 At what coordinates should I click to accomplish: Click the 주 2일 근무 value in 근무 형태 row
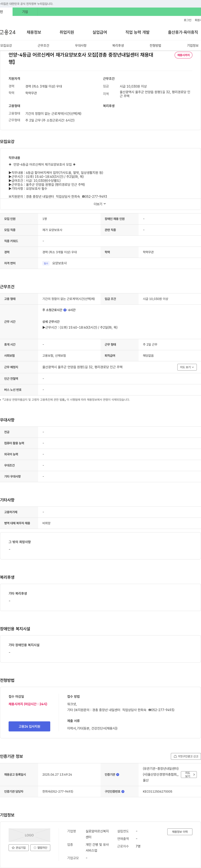tap(150, 345)
